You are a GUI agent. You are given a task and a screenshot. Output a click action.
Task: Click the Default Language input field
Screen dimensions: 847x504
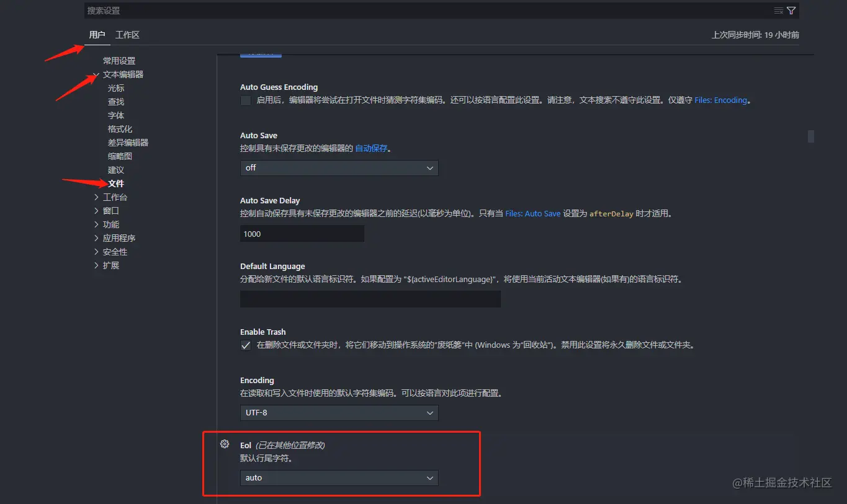coord(370,299)
